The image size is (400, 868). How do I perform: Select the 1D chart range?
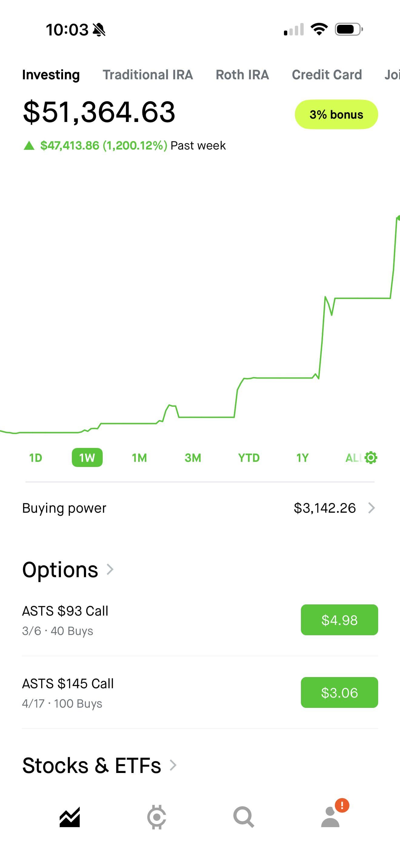pyautogui.click(x=35, y=458)
